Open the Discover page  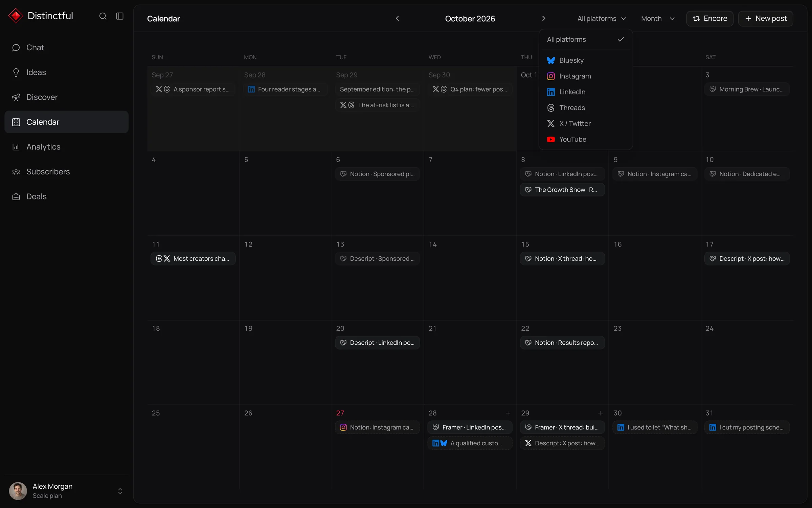67,97
